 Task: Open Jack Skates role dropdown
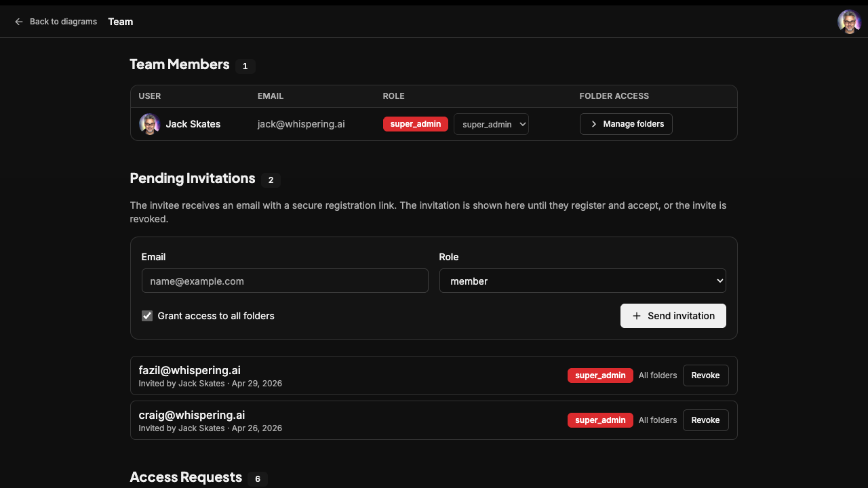point(491,124)
